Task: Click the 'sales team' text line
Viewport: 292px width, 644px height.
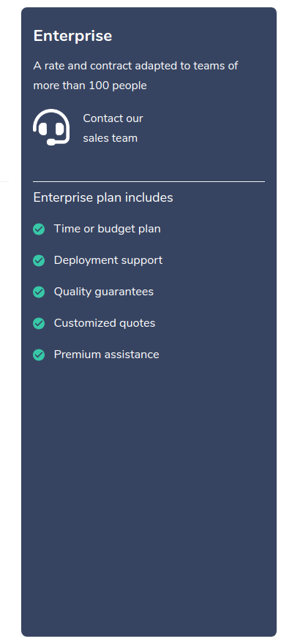Action: pyautogui.click(x=111, y=138)
